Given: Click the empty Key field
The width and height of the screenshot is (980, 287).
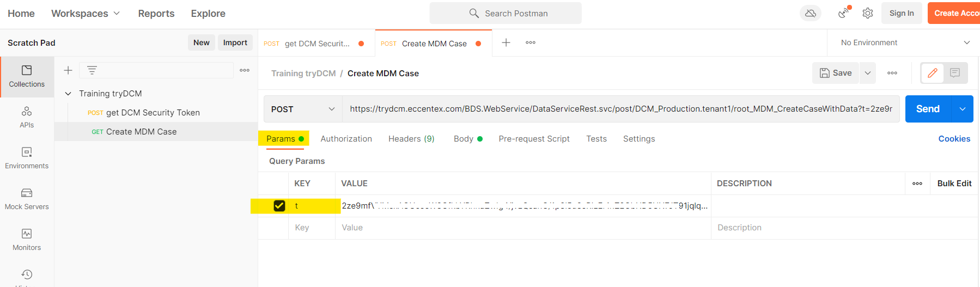Looking at the screenshot, I should (x=312, y=228).
